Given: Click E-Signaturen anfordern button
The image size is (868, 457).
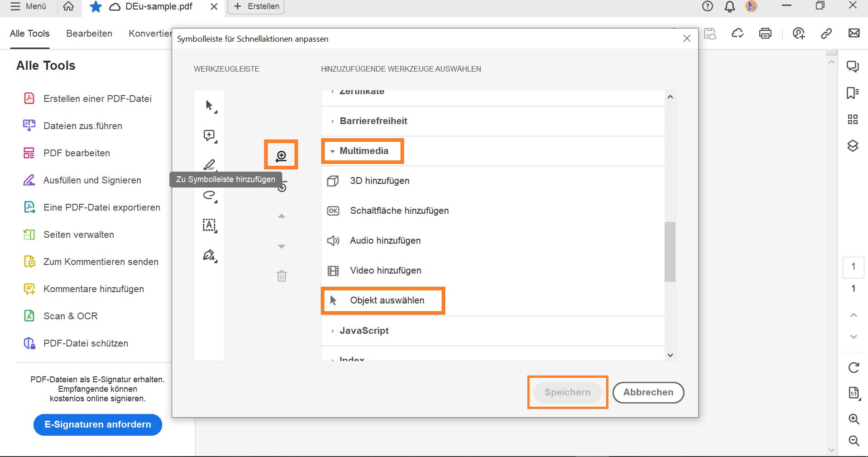Looking at the screenshot, I should pyautogui.click(x=98, y=424).
